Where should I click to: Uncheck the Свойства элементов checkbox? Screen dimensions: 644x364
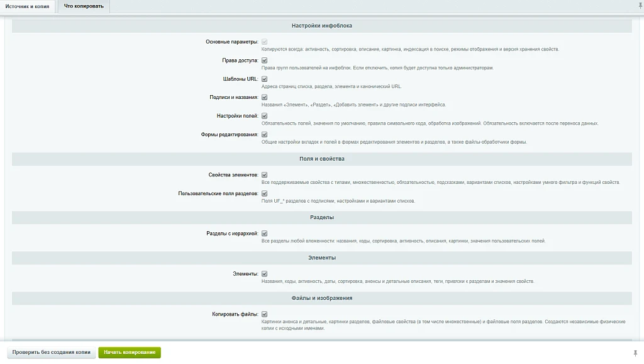[265, 175]
